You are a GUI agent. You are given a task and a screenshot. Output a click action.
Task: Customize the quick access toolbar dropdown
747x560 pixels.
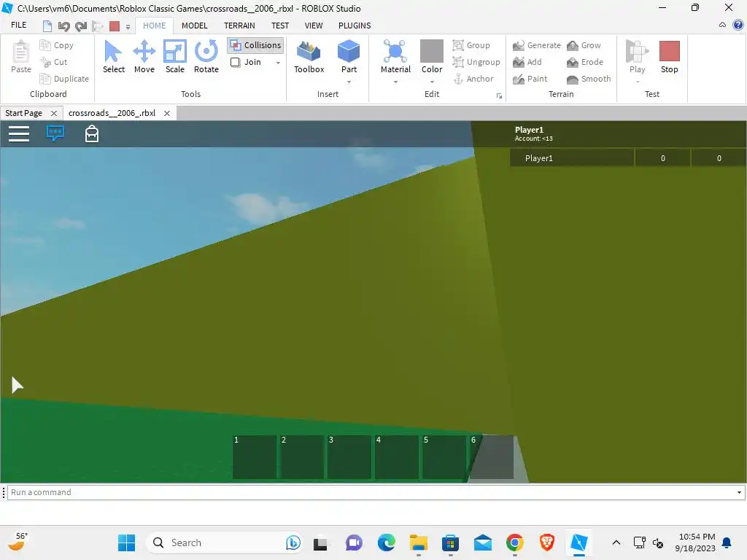pyautogui.click(x=128, y=27)
